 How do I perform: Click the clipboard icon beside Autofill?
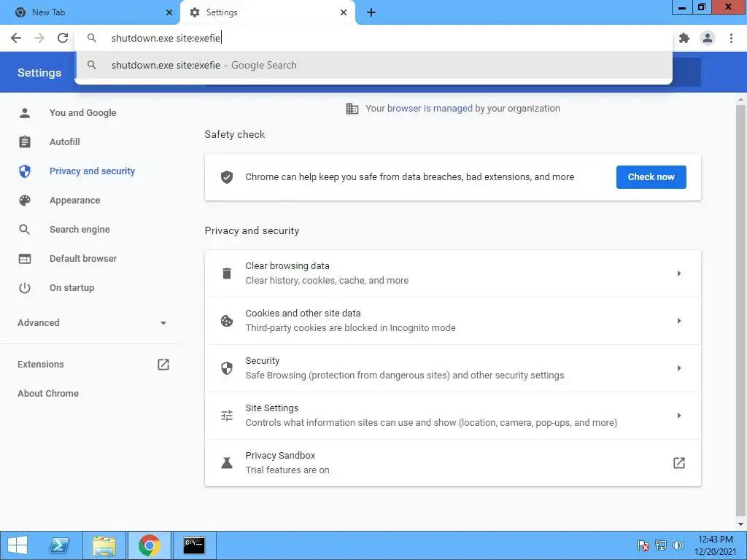tap(25, 142)
